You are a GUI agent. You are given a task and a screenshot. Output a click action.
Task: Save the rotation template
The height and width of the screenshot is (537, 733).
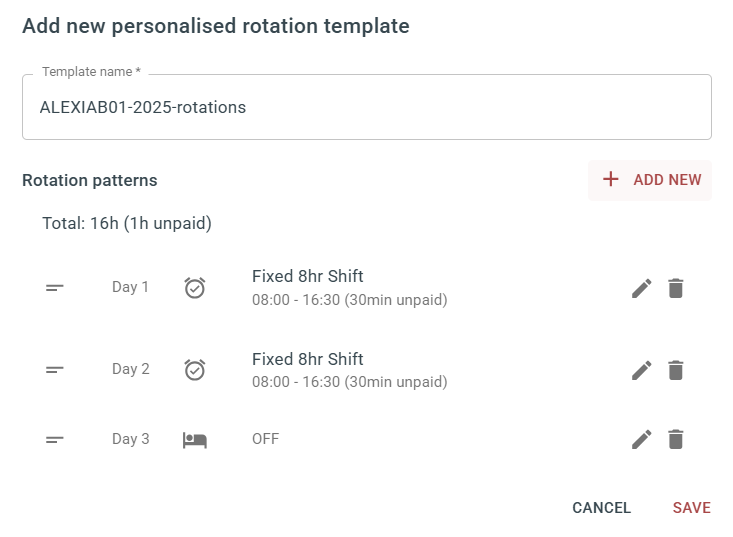(691, 508)
